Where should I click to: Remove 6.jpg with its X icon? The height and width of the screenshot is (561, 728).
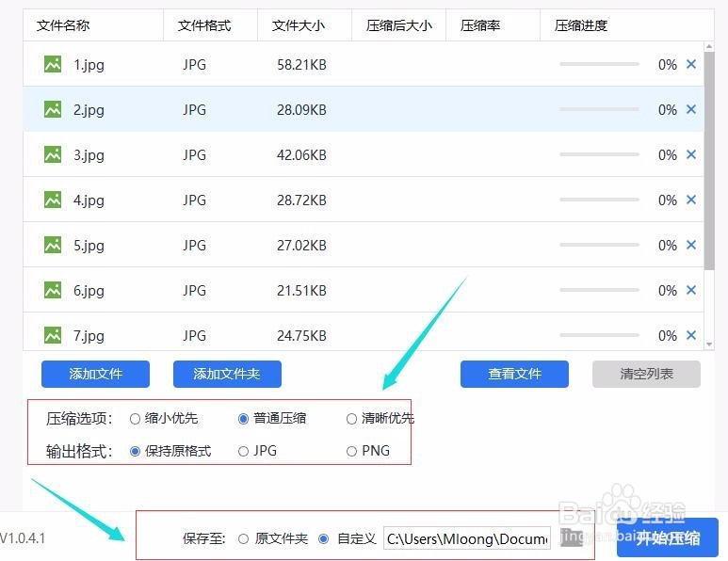click(691, 290)
